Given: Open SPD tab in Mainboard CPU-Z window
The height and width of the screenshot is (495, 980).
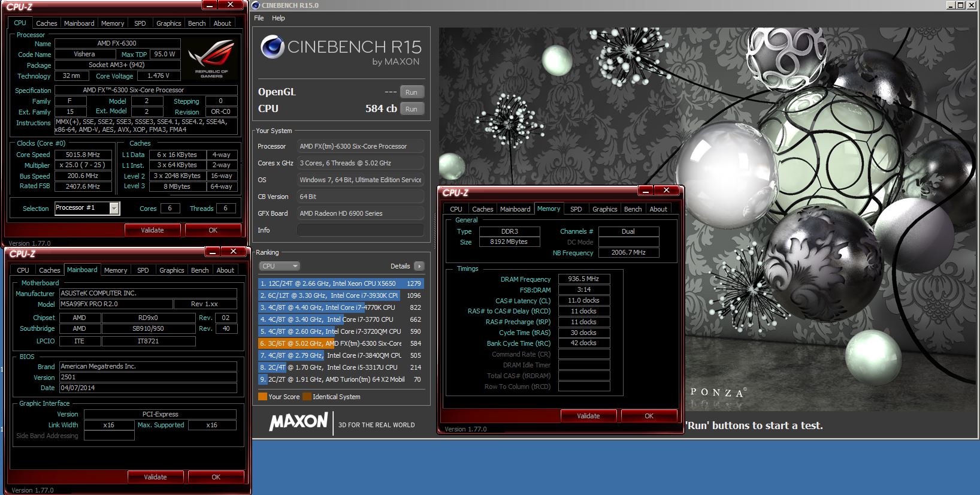Looking at the screenshot, I should tap(143, 270).
